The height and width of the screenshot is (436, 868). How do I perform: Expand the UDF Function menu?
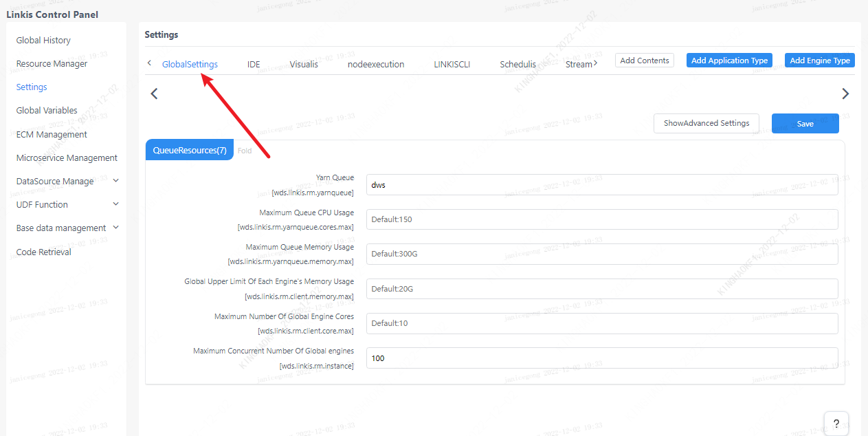tap(67, 204)
